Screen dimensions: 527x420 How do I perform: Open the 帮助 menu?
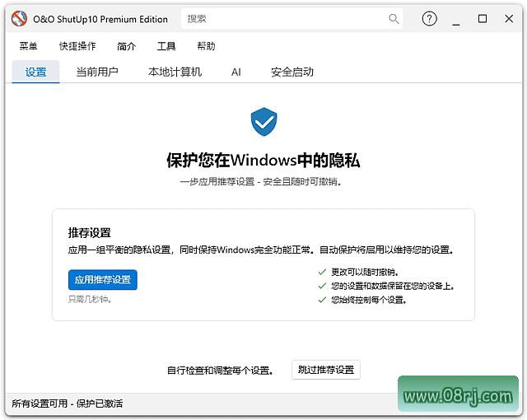[x=206, y=46]
